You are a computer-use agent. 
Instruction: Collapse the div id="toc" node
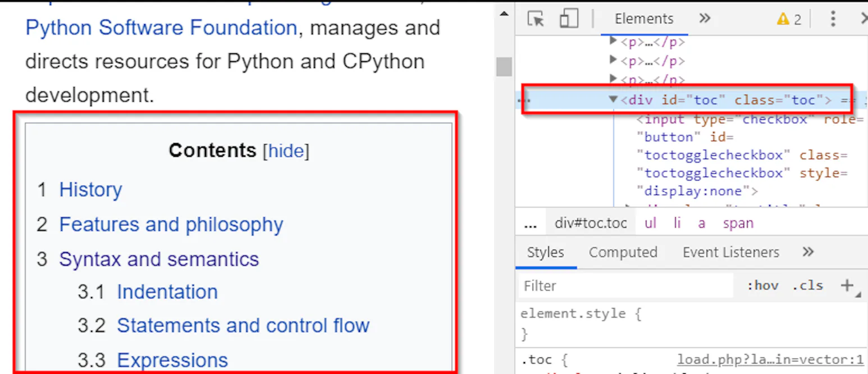614,100
